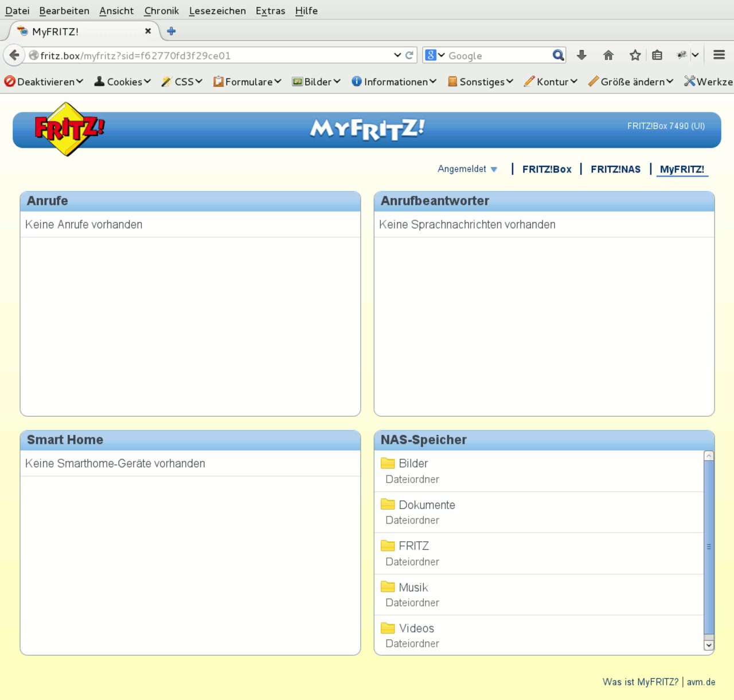Click the NAS-Speicher scroll down arrow
Viewport: 734px width, 700px height.
tap(709, 645)
